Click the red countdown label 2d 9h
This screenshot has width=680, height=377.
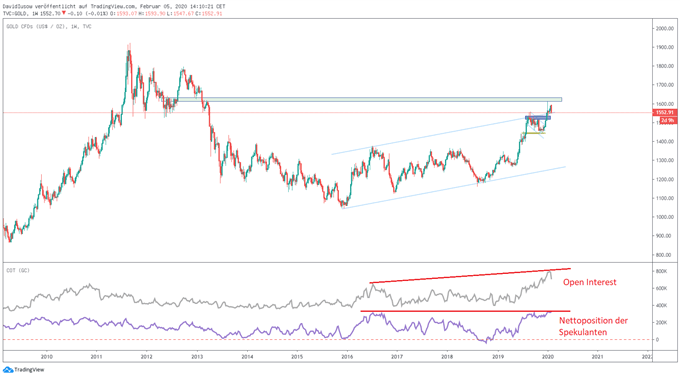[667, 120]
